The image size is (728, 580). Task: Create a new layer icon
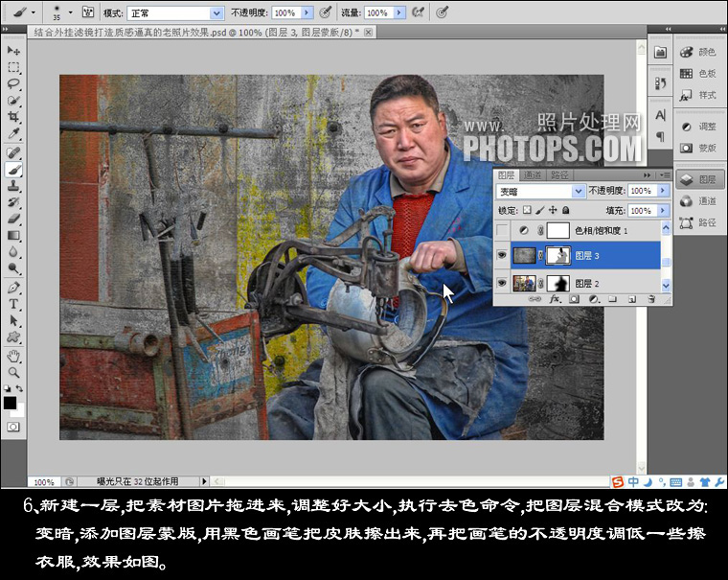click(x=632, y=299)
